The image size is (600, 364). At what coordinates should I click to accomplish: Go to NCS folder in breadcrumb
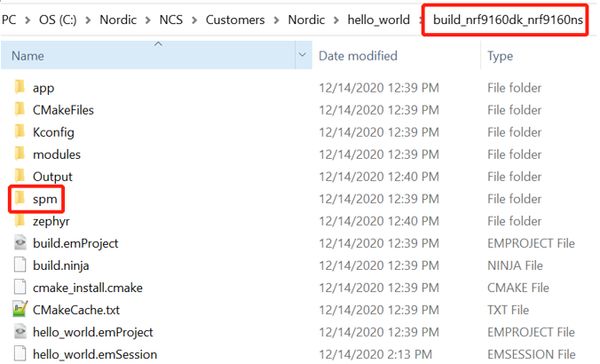[171, 20]
